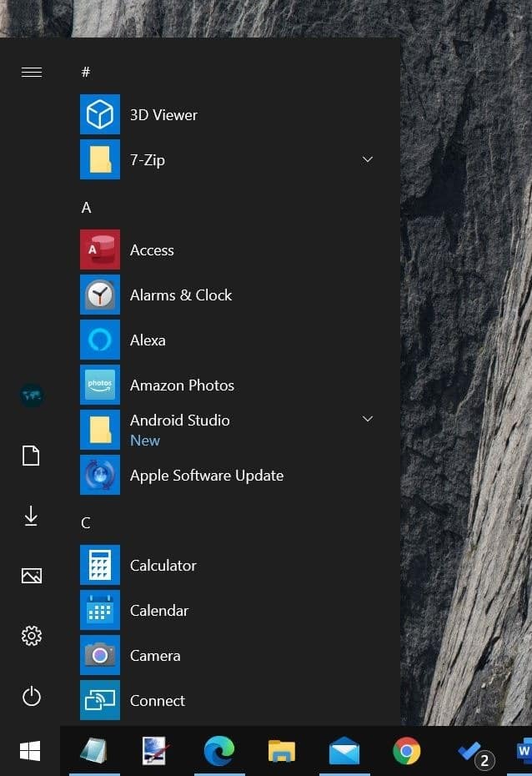Launch Google Chrome from taskbar

coord(406,751)
